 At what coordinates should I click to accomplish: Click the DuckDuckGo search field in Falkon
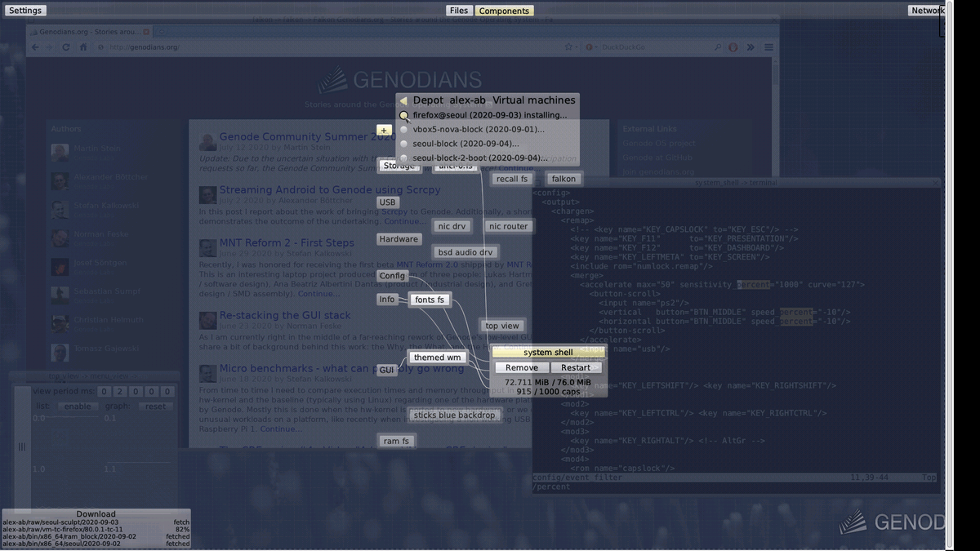point(653,47)
